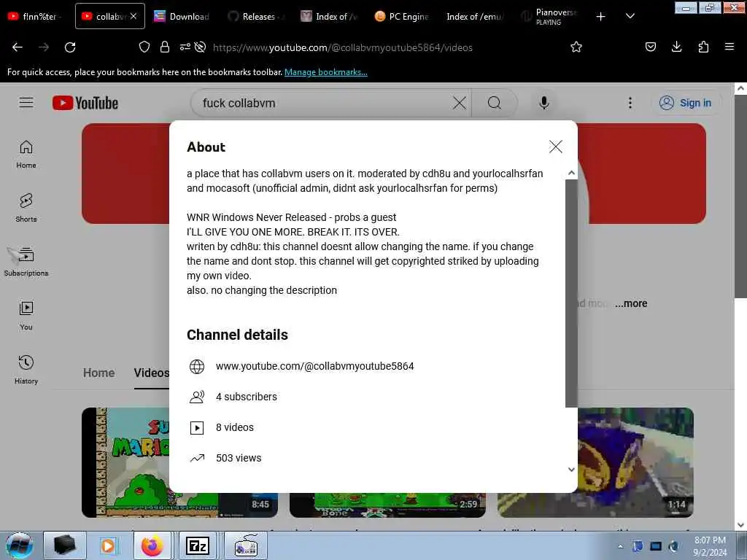This screenshot has height=560, width=747.
Task: Open the Save to Pocket icon
Action: pos(651,47)
